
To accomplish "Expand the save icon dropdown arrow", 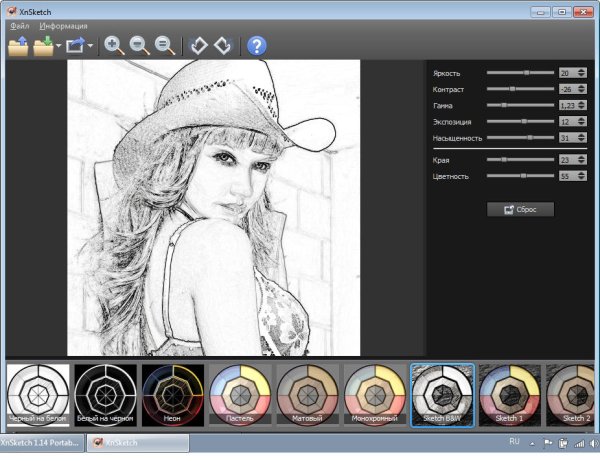I will coord(58,46).
